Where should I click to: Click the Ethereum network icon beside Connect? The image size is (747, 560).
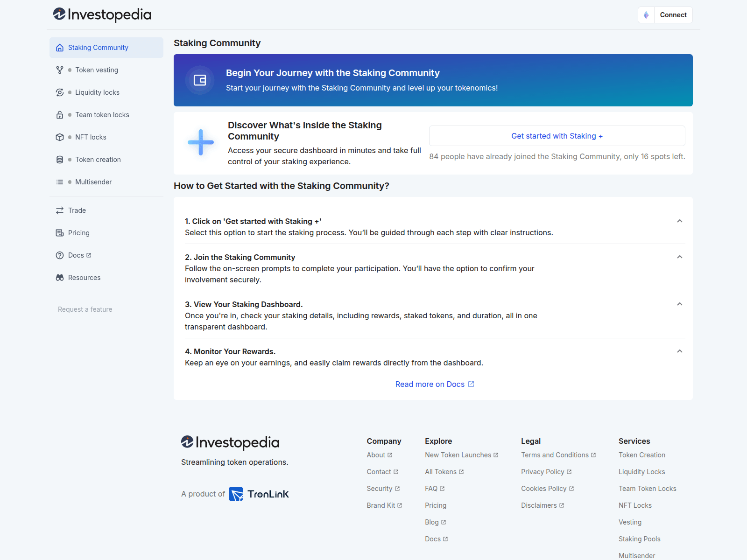[646, 15]
